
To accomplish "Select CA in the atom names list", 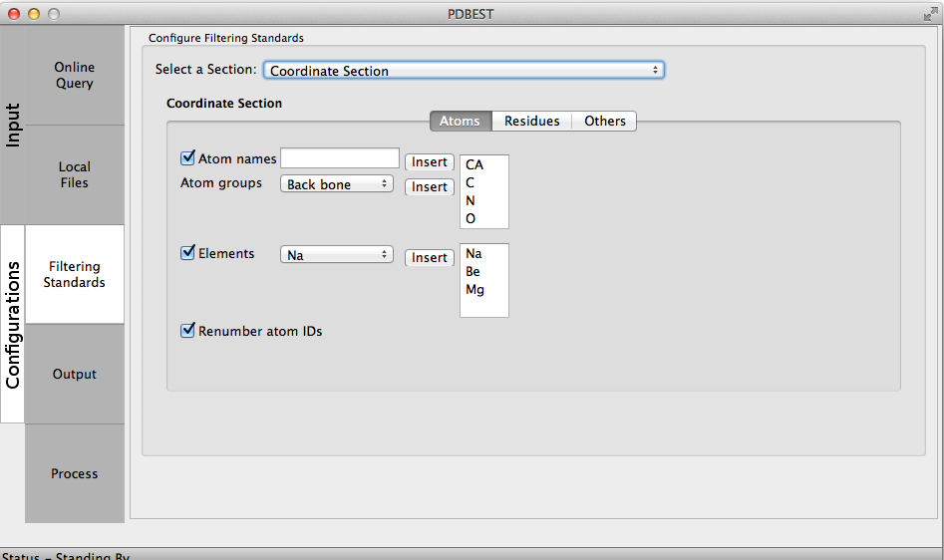I will pyautogui.click(x=474, y=165).
